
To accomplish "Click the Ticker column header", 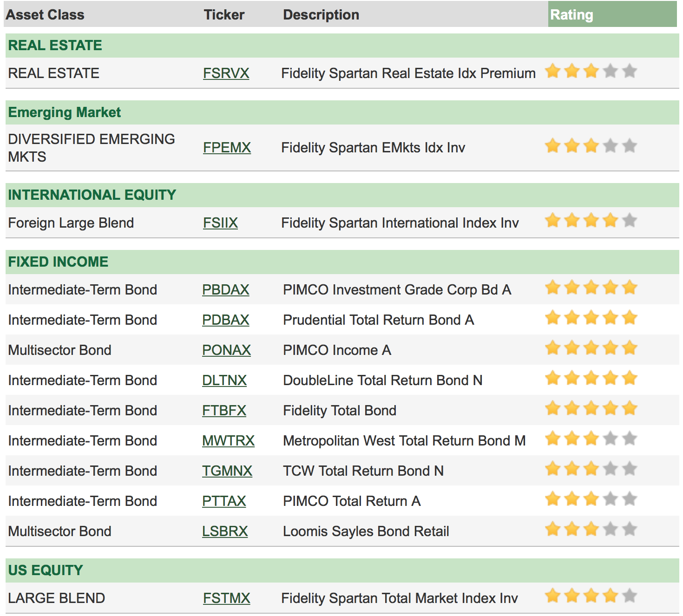I will 224,15.
